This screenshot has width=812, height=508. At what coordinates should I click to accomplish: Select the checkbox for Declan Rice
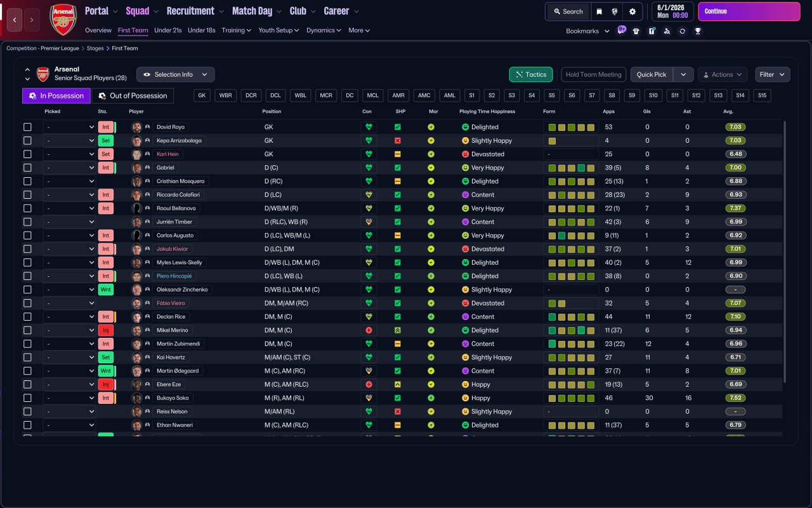(27, 317)
